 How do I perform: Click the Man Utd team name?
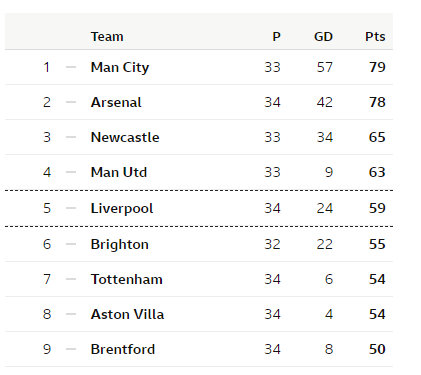coord(119,172)
